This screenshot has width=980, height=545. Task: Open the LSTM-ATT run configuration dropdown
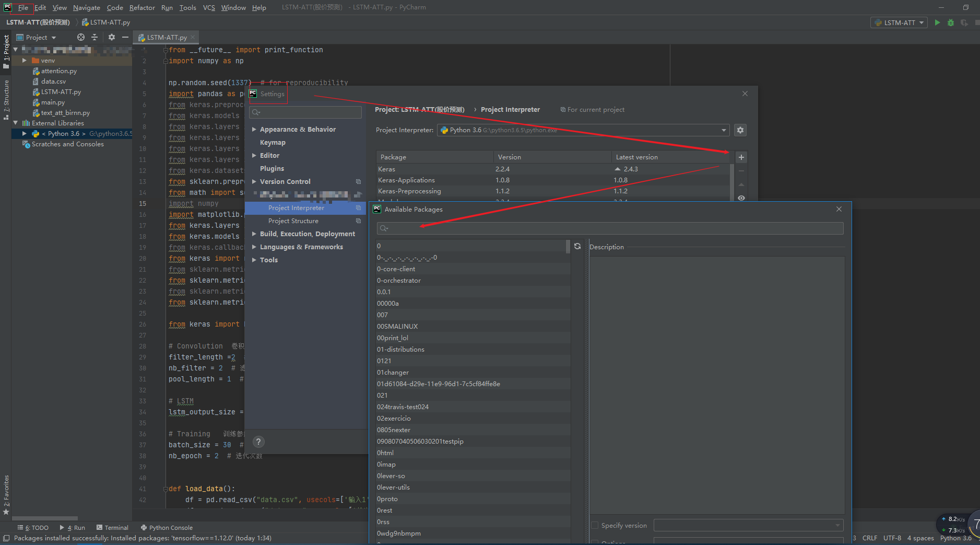(x=899, y=22)
